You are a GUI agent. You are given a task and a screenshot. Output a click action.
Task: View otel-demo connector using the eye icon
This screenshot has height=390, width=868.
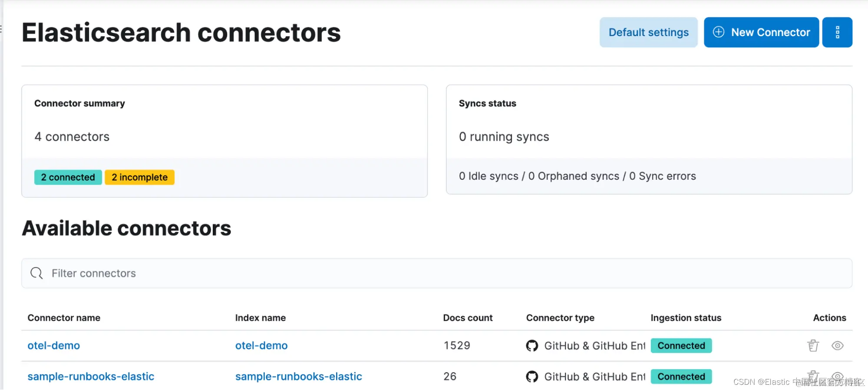point(837,346)
